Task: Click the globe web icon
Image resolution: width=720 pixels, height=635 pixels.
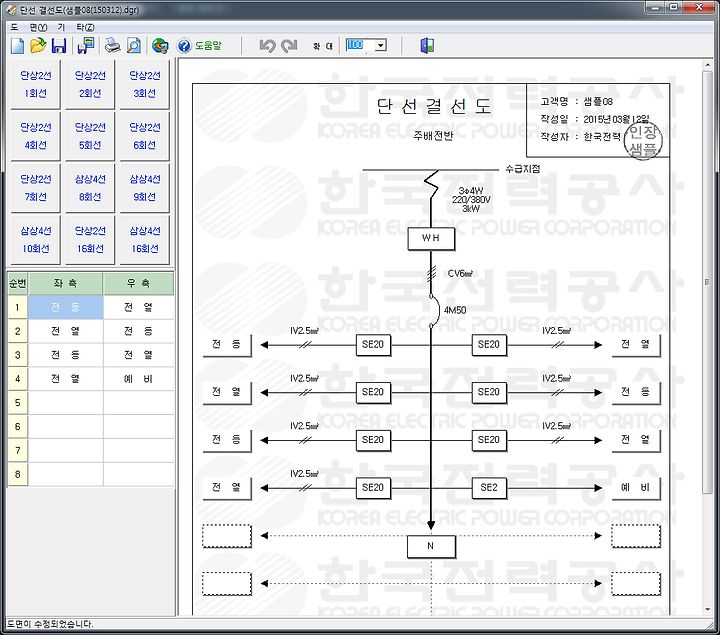Action: pyautogui.click(x=160, y=45)
